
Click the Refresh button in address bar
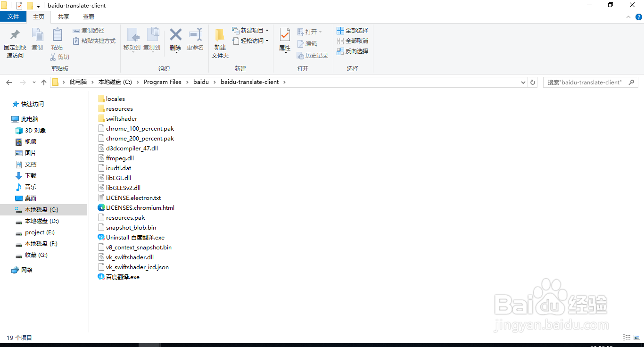click(533, 82)
